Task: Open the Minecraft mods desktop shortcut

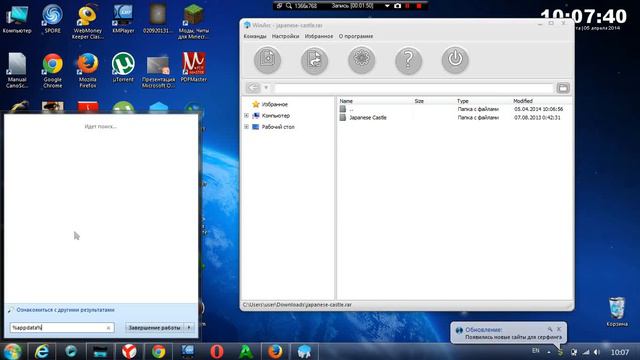Action: tap(193, 22)
